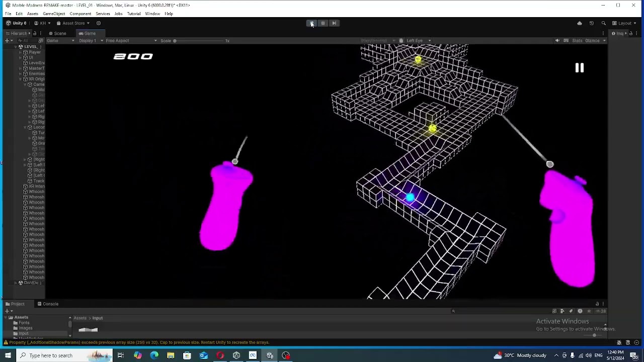Open the Help menu
Viewport: 644px width, 362px height.
(169, 14)
